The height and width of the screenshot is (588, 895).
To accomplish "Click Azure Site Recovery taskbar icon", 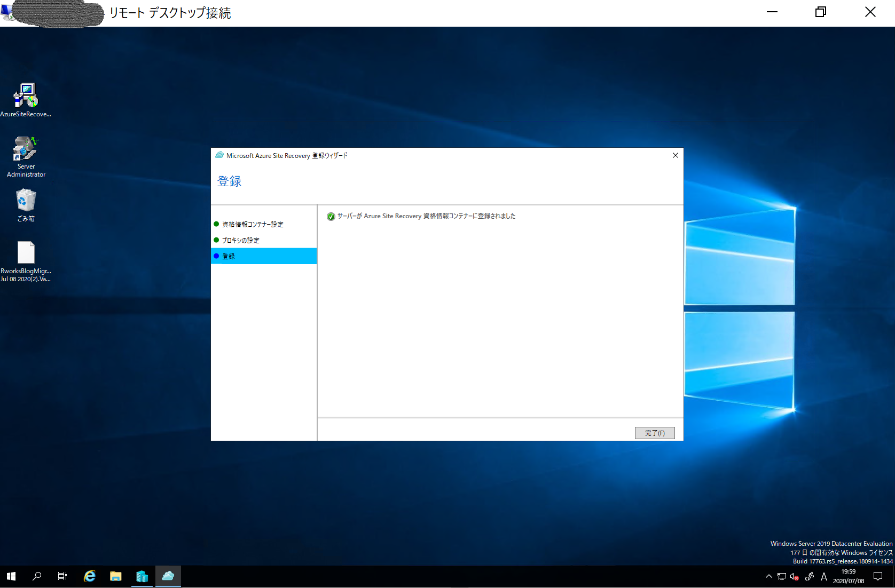I will click(168, 576).
